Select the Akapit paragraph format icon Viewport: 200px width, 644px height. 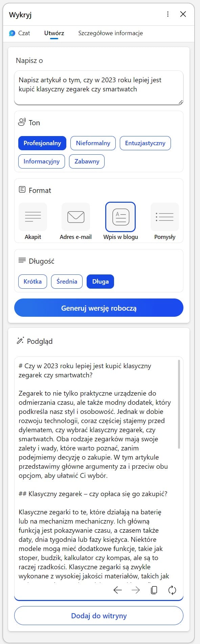click(x=33, y=217)
